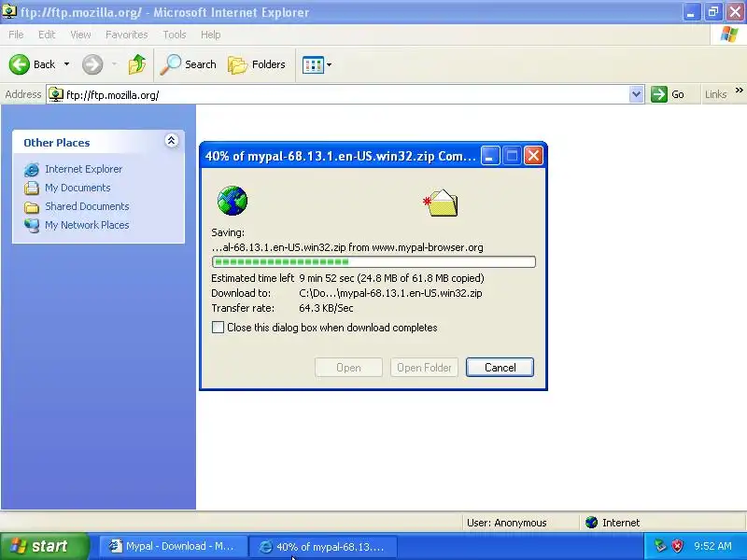Open the Favorites menu
This screenshot has height=560, width=747.
click(x=127, y=35)
